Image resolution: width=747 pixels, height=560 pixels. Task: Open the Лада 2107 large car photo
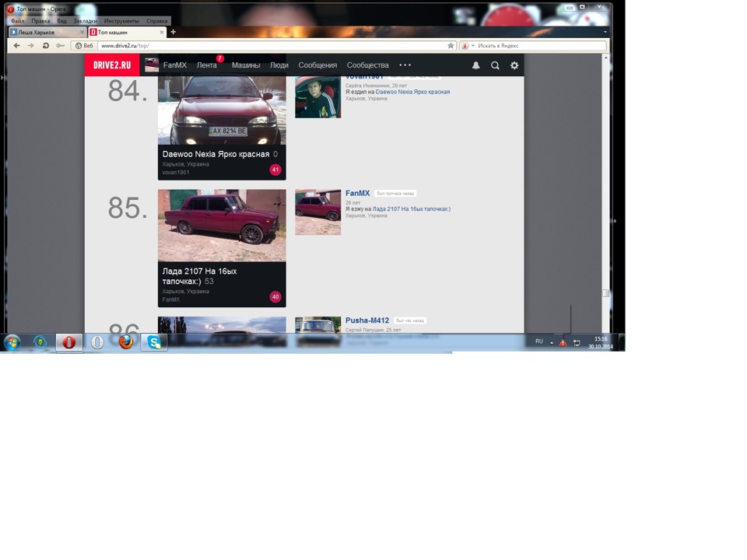[x=222, y=226]
